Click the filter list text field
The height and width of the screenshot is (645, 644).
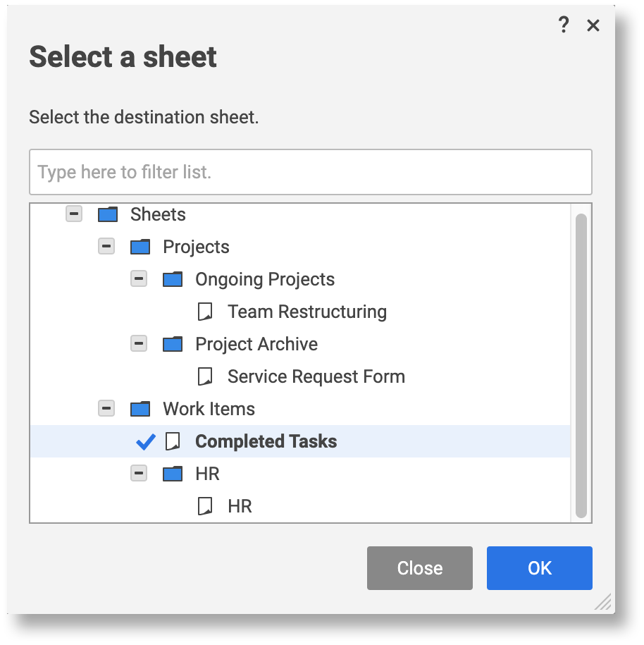[310, 172]
